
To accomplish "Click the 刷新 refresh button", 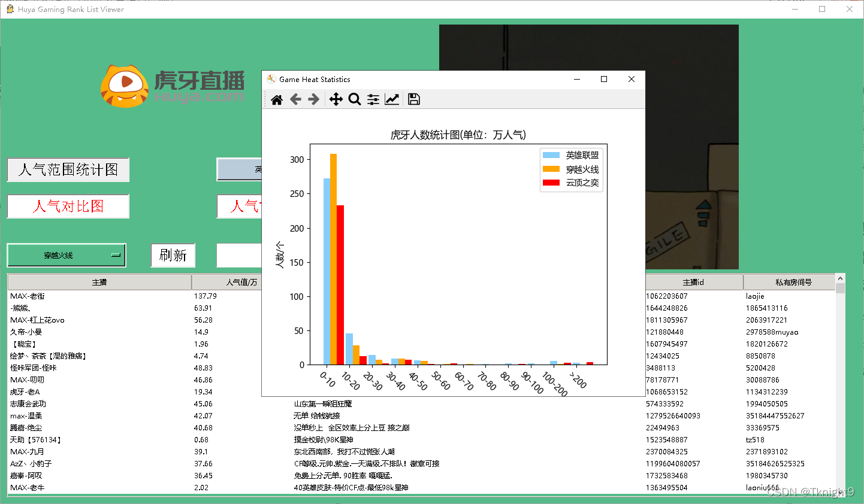I will [x=173, y=256].
